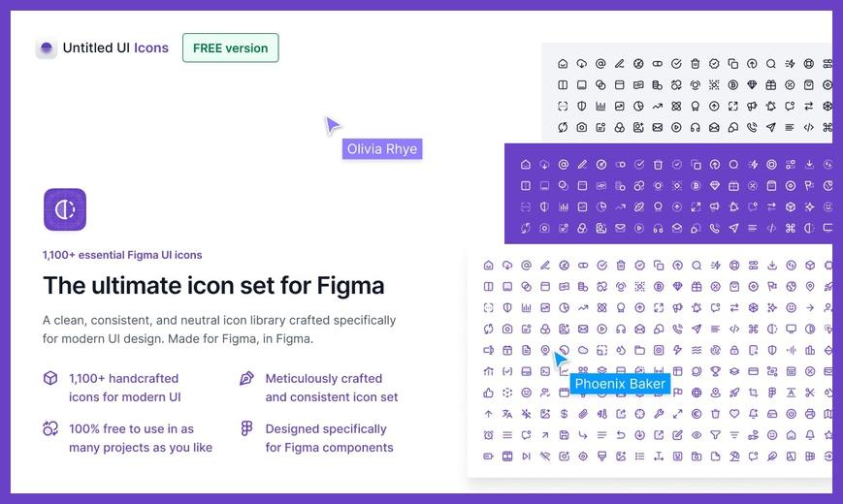Click the "1,100+ essential Figma UI icons" text
This screenshot has height=504, width=843.
(122, 255)
